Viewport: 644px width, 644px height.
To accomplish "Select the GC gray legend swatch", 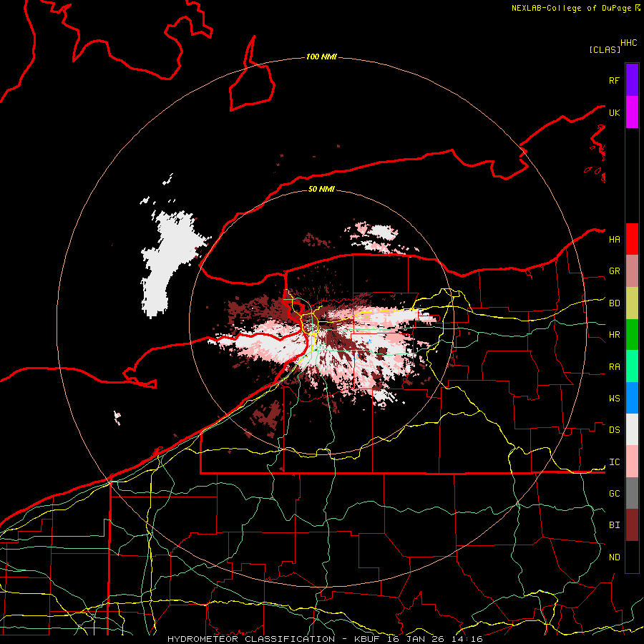I will point(632,493).
